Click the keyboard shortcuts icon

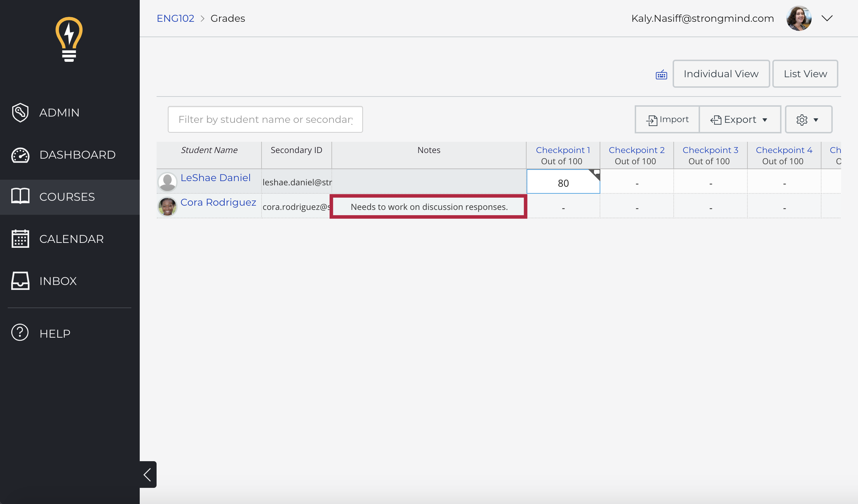coord(661,74)
